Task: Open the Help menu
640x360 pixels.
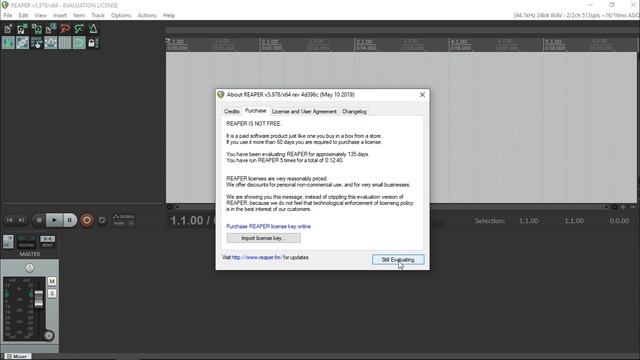Action: pyautogui.click(x=169, y=16)
